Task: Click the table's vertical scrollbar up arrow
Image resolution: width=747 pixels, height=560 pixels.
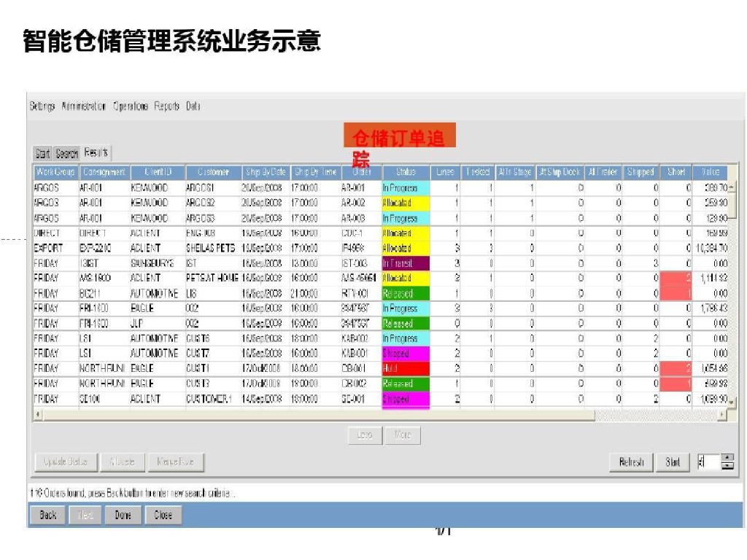Action: point(732,187)
